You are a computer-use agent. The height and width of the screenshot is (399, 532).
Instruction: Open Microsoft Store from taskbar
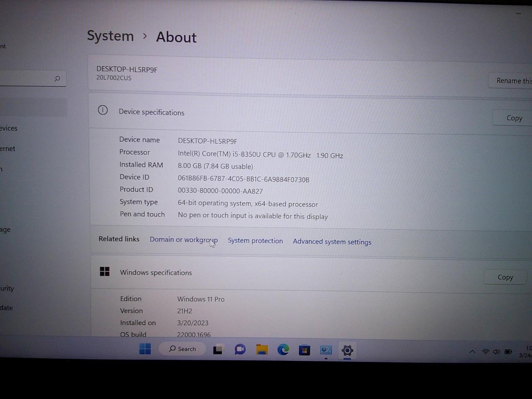pos(304,350)
